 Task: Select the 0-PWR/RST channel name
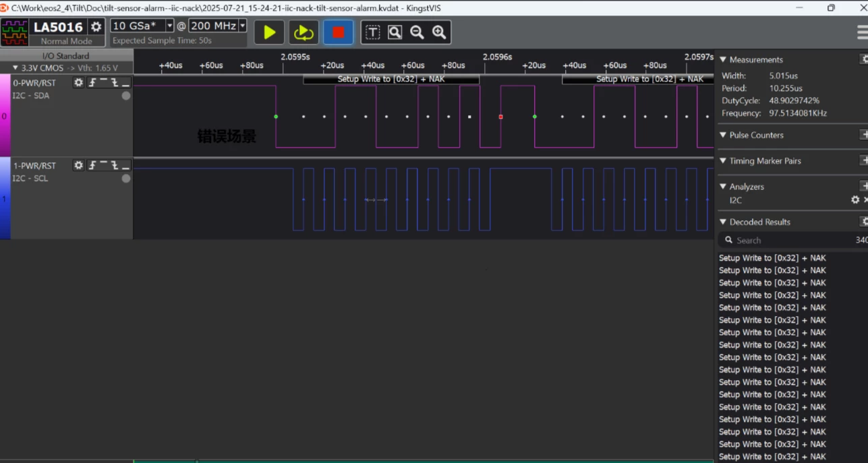[35, 83]
